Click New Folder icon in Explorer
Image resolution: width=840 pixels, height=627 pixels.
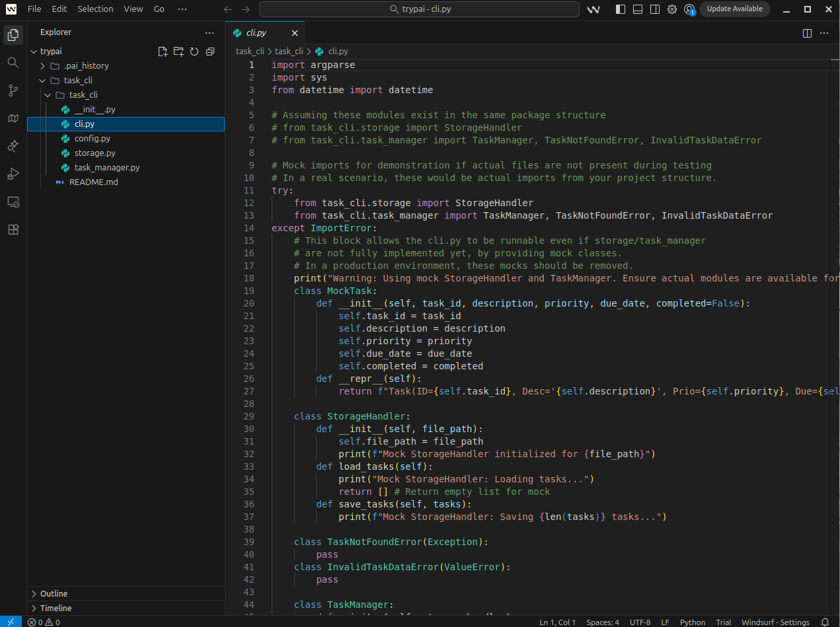(178, 52)
